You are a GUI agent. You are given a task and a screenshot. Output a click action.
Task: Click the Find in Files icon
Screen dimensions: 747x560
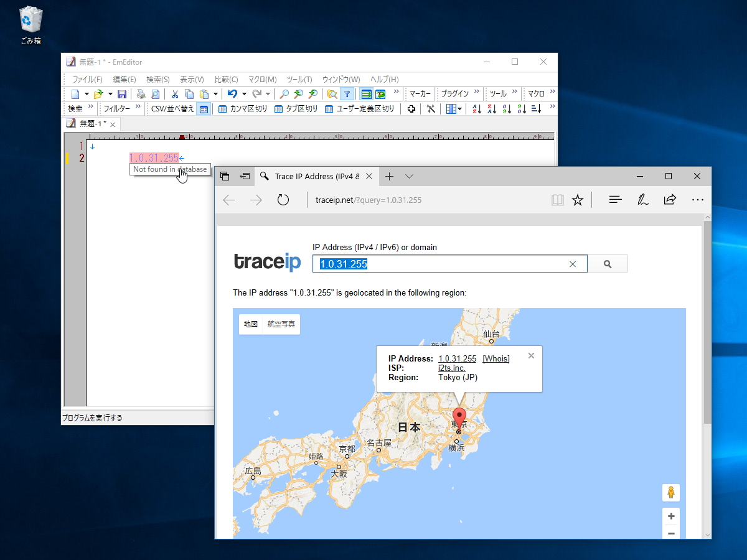point(332,94)
